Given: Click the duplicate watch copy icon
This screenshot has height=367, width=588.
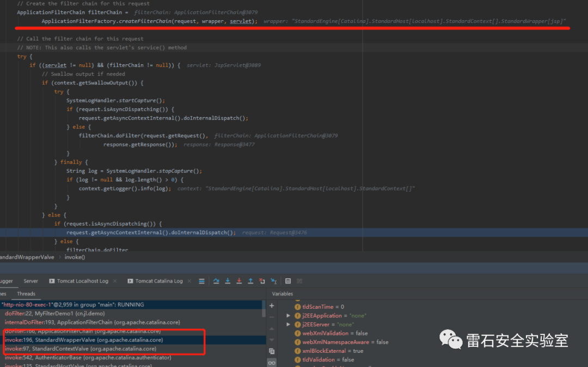Looking at the screenshot, I should pos(272,351).
